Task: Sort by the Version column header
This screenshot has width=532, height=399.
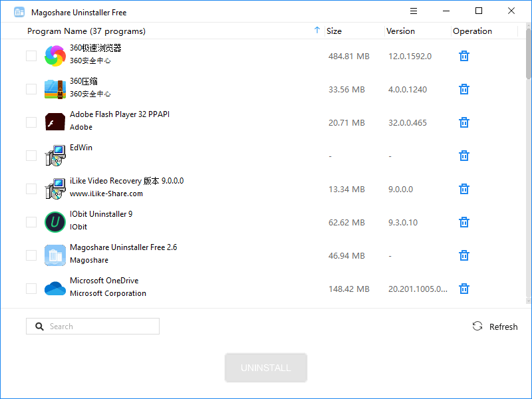Action: tap(400, 31)
